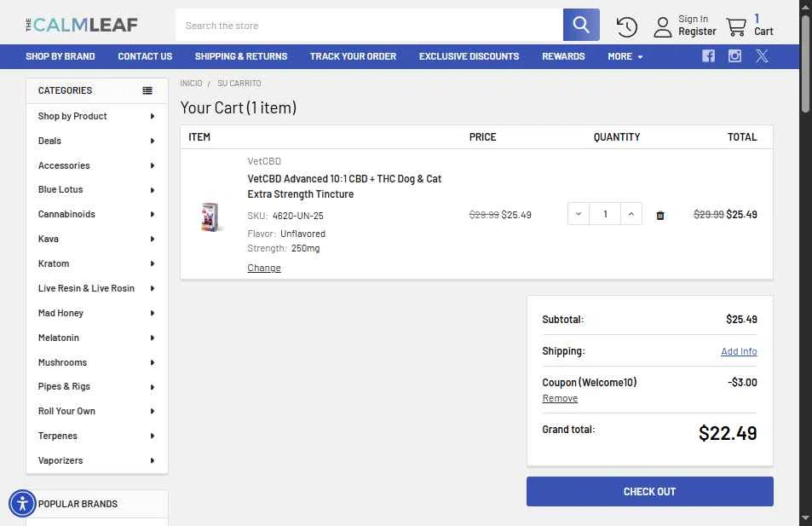Screen dimensions: 812x526
Task: Open the Rewards menu item
Action: (x=563, y=56)
